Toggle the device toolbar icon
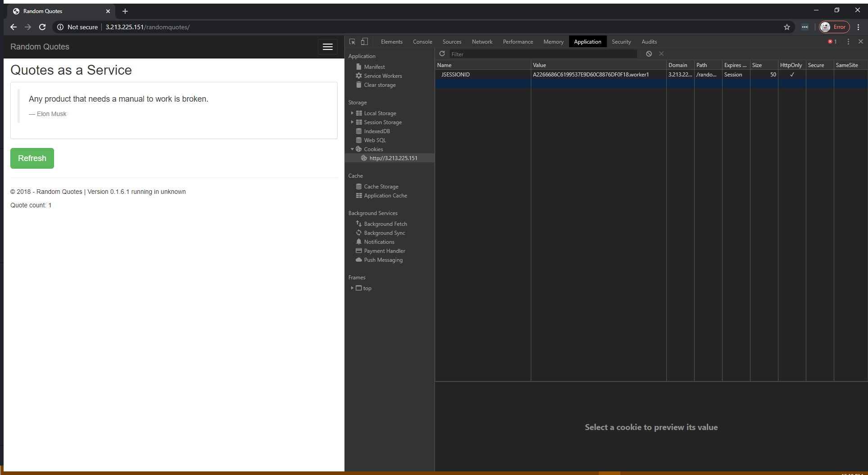The height and width of the screenshot is (475, 868). click(x=364, y=41)
